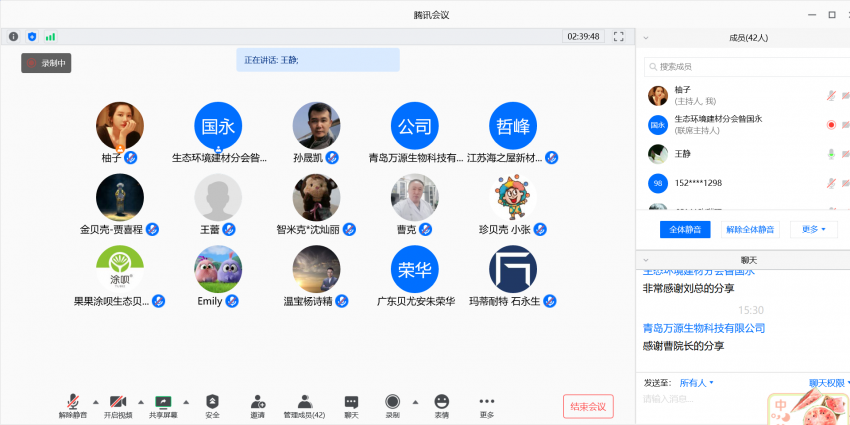The image size is (850, 425).
Task: Click the 搜索成员 search field
Action: click(747, 67)
